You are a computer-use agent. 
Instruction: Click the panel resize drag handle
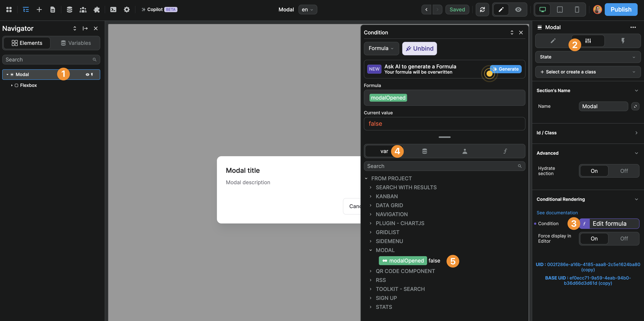click(444, 137)
